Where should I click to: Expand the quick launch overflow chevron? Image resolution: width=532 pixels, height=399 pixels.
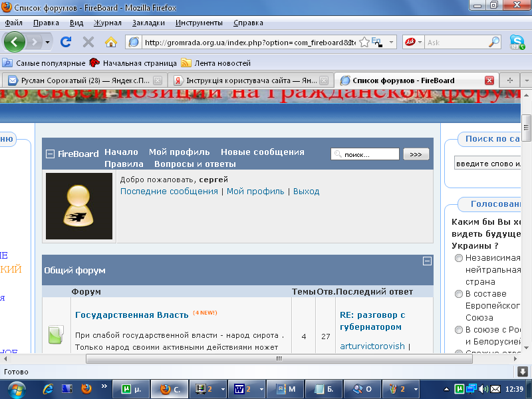point(104,386)
